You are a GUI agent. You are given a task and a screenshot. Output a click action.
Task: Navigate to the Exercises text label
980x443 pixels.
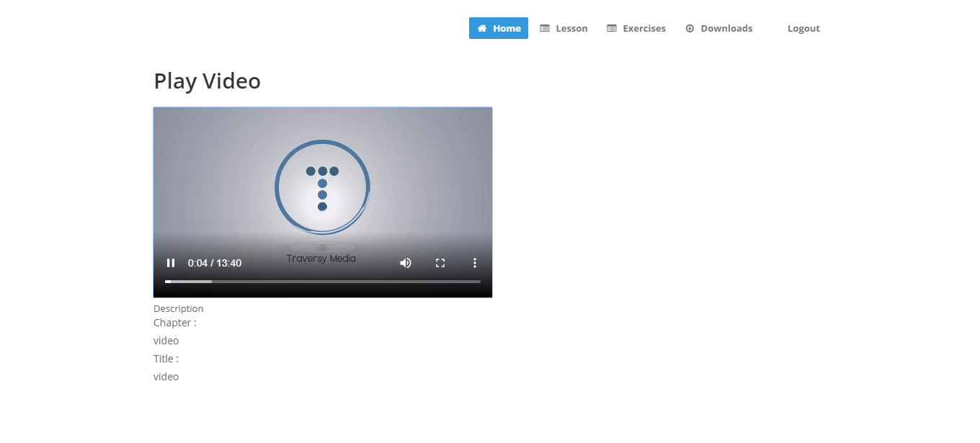point(644,28)
